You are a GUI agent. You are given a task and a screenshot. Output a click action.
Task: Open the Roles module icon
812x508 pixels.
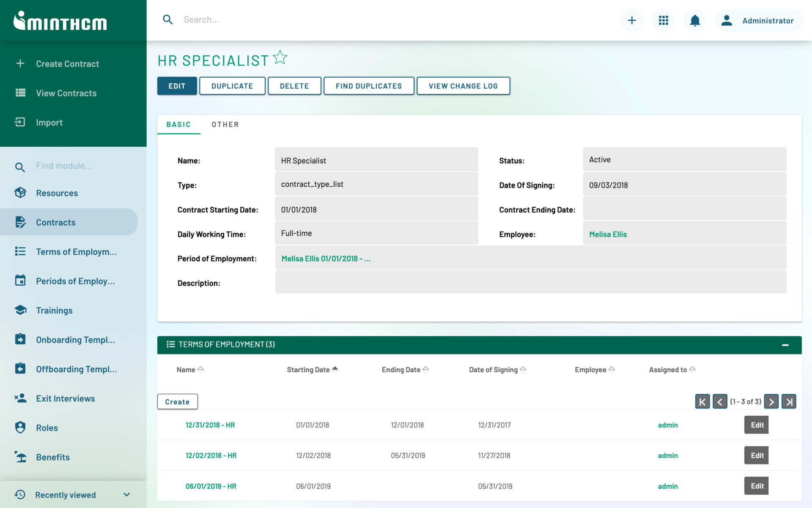(20, 428)
